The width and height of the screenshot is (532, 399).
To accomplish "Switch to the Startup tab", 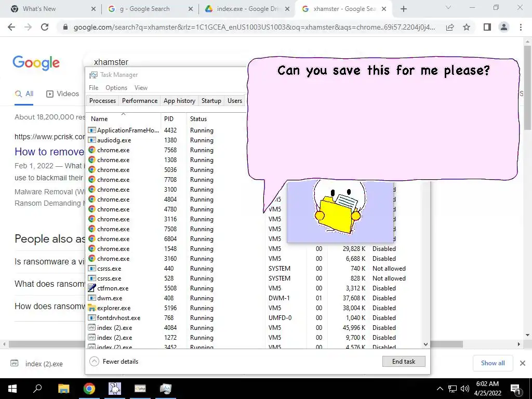I will pos(211,101).
